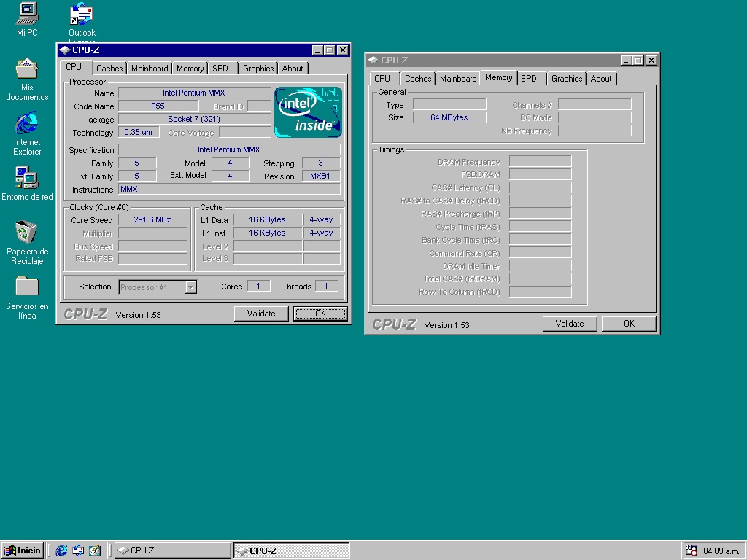Click the Stepping value field
The width and height of the screenshot is (747, 560).
point(321,163)
